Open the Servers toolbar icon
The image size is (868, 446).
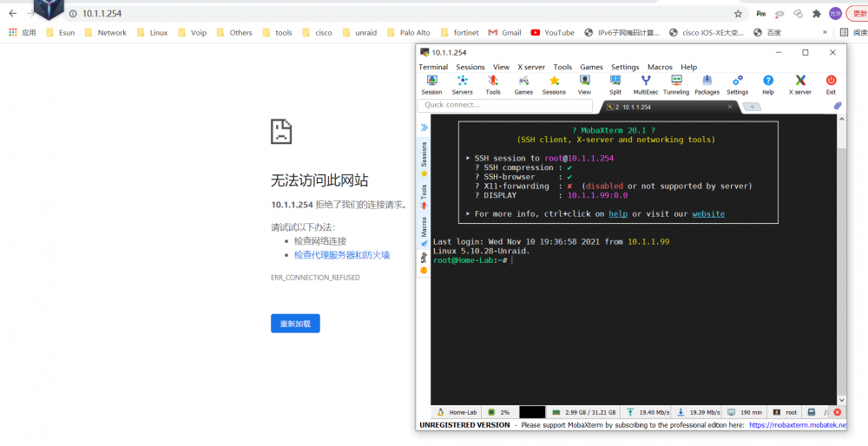point(463,85)
